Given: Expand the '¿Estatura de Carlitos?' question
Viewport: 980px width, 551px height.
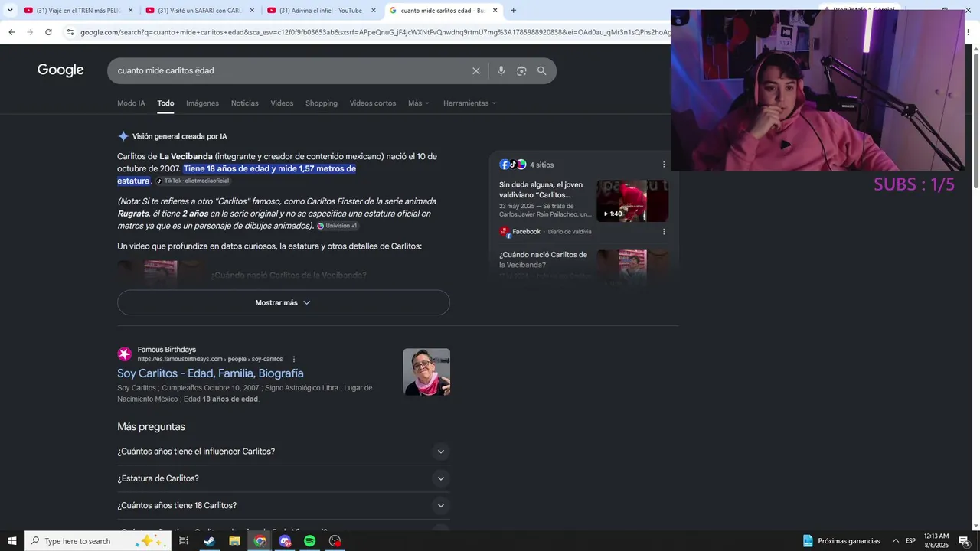Looking at the screenshot, I should pyautogui.click(x=283, y=478).
